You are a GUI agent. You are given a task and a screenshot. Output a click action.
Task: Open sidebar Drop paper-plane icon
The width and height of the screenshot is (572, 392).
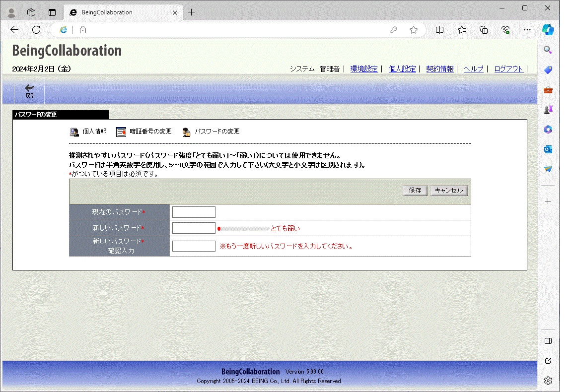548,169
